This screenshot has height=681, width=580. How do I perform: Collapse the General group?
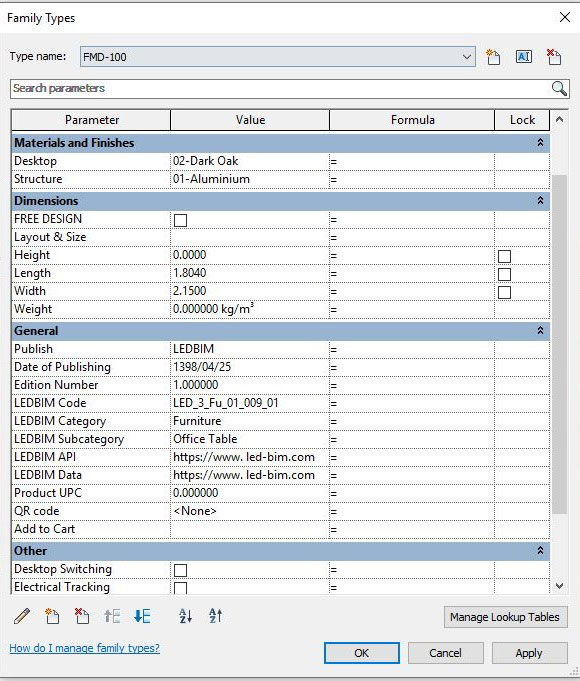540,331
